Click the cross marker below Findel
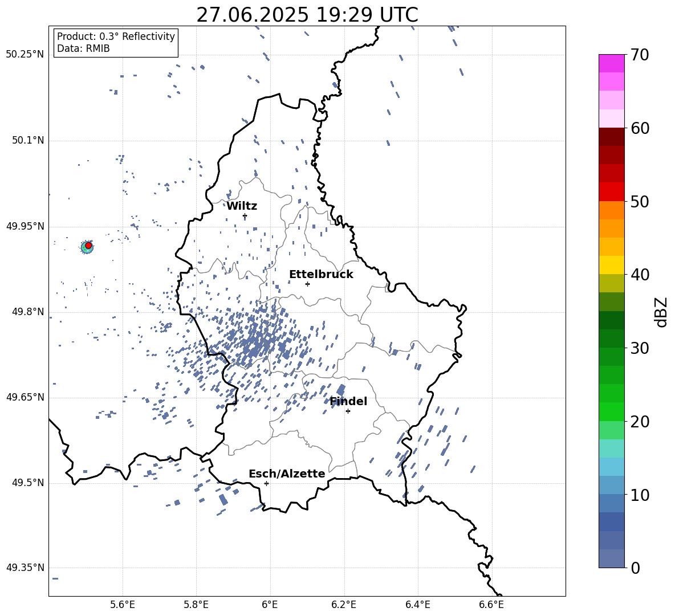Viewport: 675px width, 616px height. [x=348, y=411]
